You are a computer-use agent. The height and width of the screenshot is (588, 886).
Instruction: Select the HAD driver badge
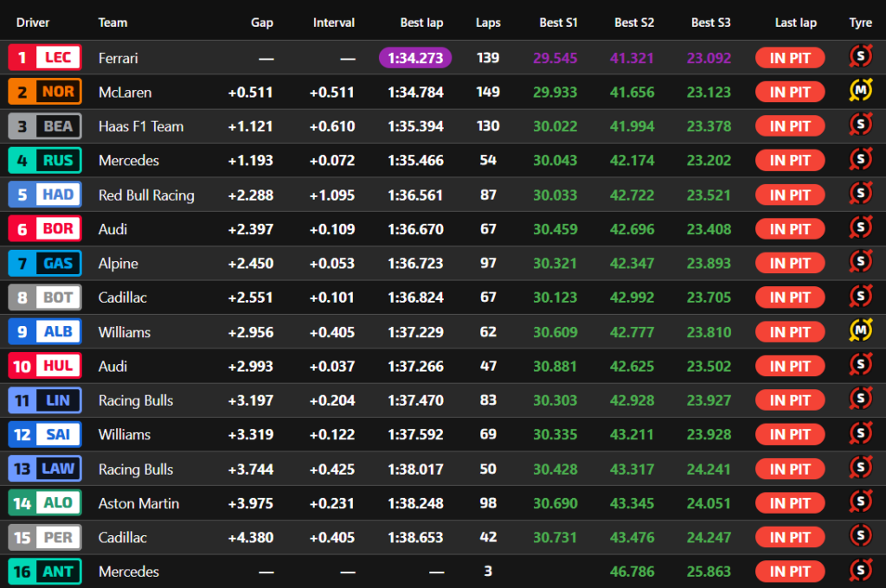tap(45, 195)
